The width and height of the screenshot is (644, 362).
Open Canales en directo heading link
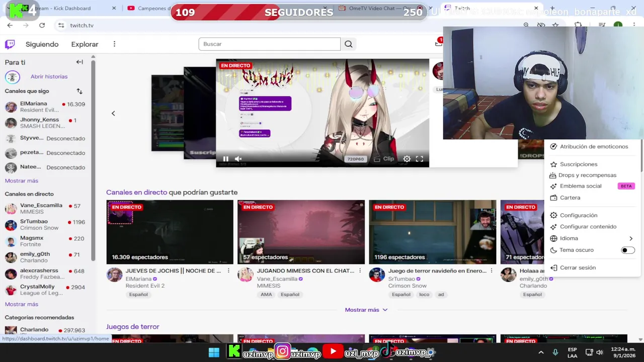tap(136, 192)
